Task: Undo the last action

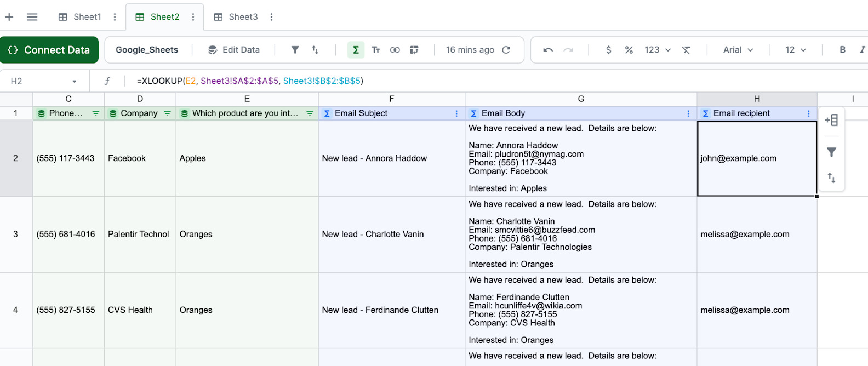Action: pyautogui.click(x=548, y=50)
